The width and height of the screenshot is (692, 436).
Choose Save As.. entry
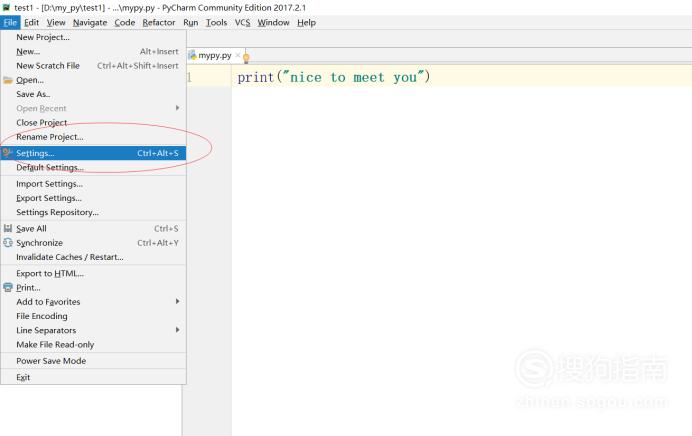pos(93,94)
